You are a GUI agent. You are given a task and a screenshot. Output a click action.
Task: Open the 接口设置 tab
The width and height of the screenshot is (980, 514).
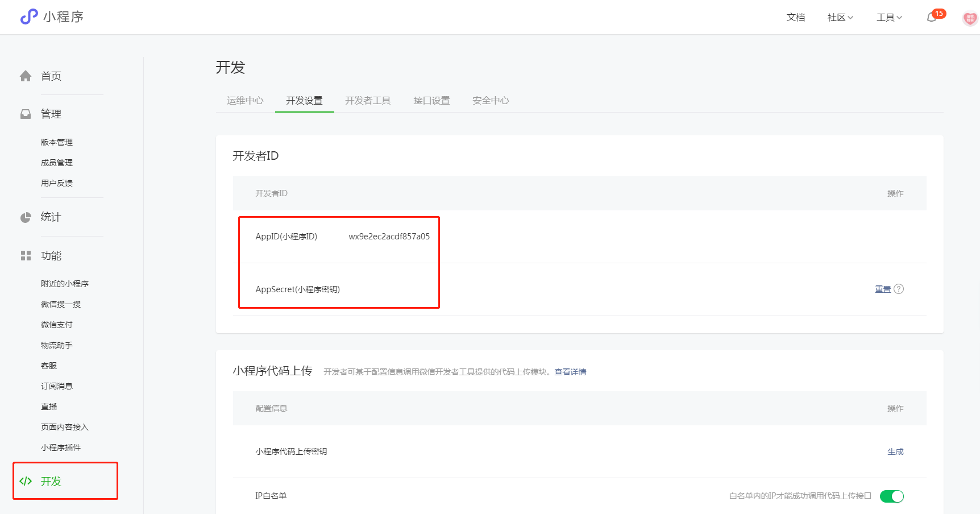[x=431, y=101]
